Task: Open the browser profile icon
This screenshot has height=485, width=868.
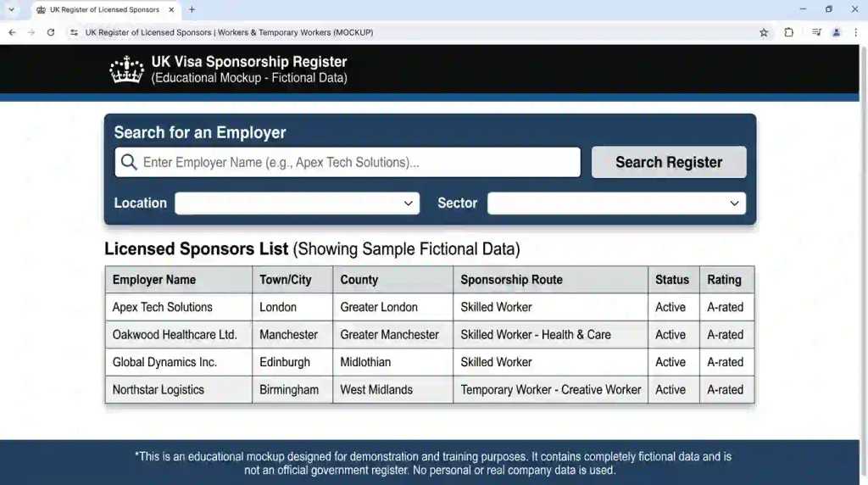Action: tap(837, 33)
